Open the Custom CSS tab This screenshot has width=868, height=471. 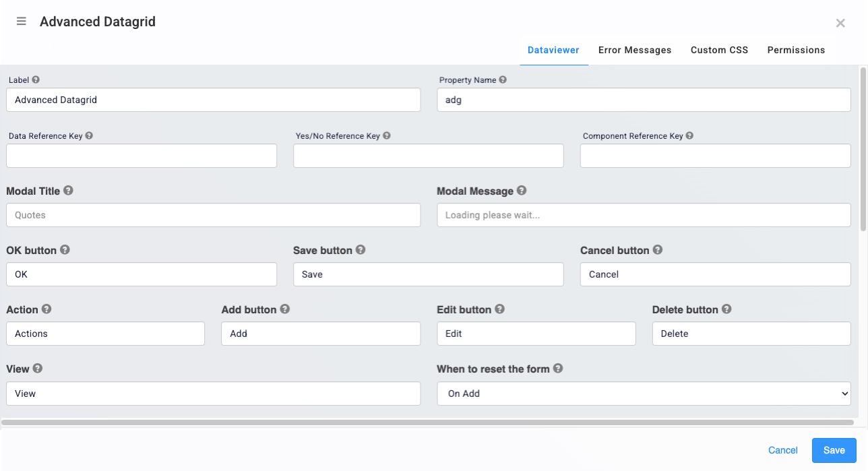[719, 50]
